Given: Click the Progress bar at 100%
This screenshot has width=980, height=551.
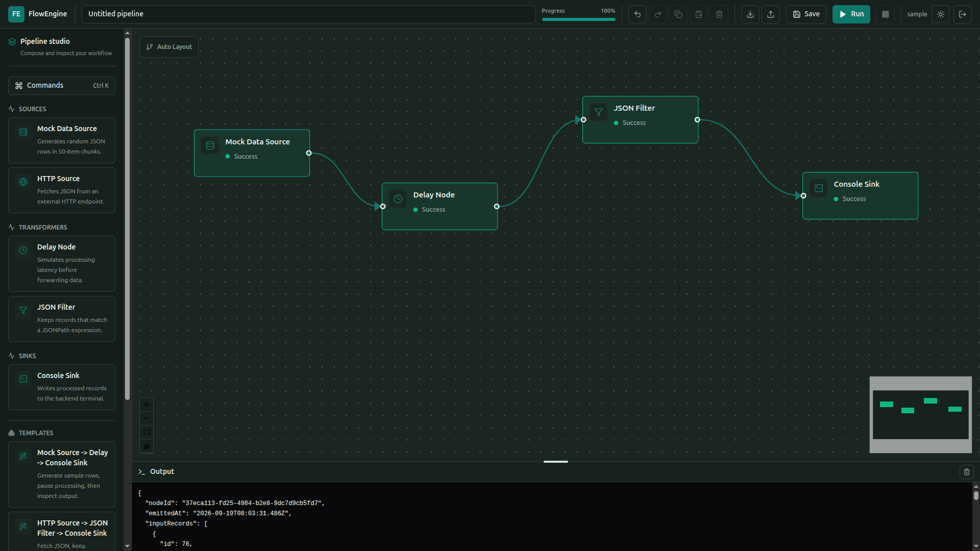Looking at the screenshot, I should (x=579, y=19).
